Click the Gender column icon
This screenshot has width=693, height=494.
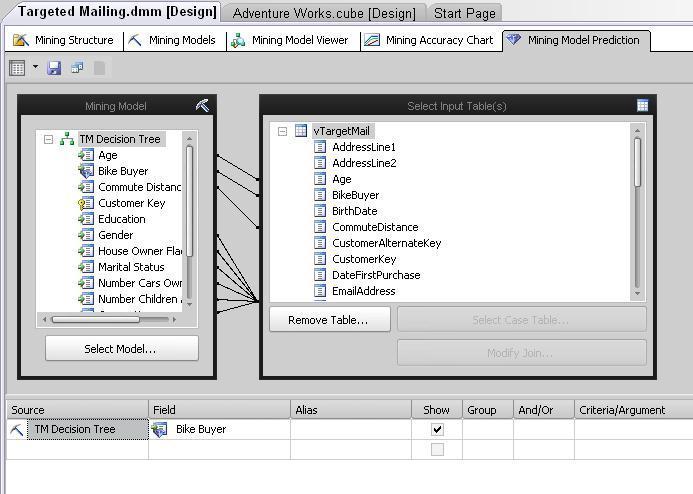pyautogui.click(x=86, y=235)
